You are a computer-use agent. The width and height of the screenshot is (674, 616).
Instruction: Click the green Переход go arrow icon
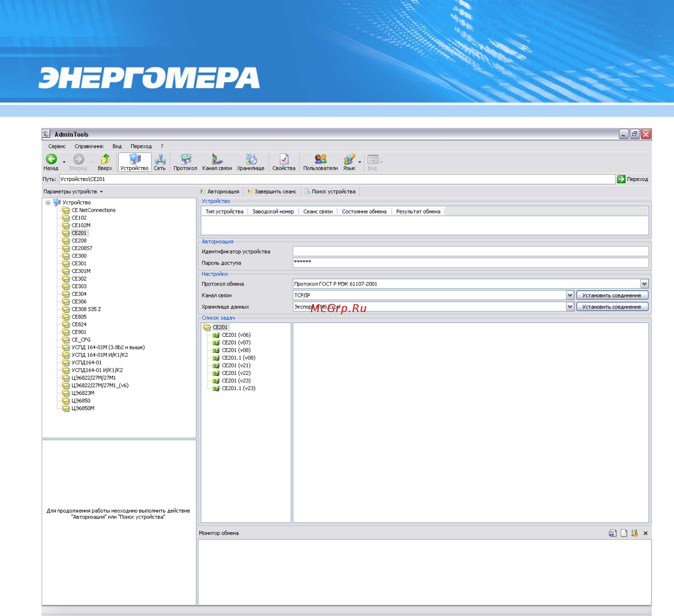pos(621,179)
